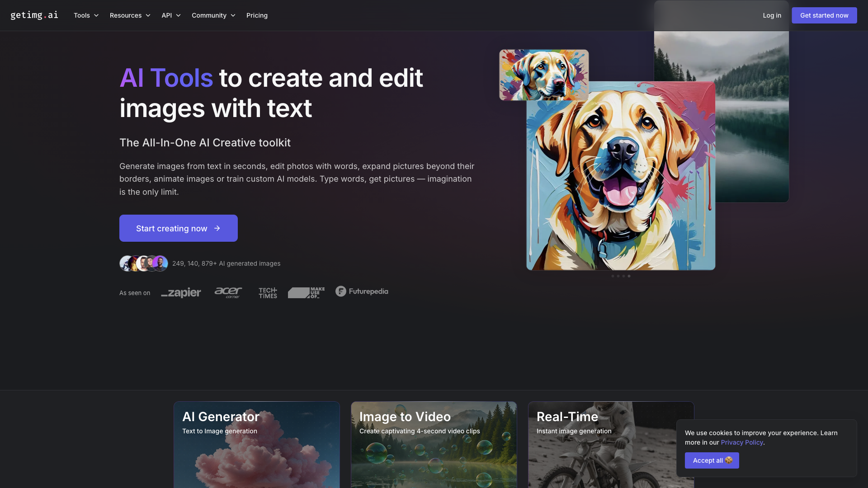Click the Get started now button

[x=825, y=15]
